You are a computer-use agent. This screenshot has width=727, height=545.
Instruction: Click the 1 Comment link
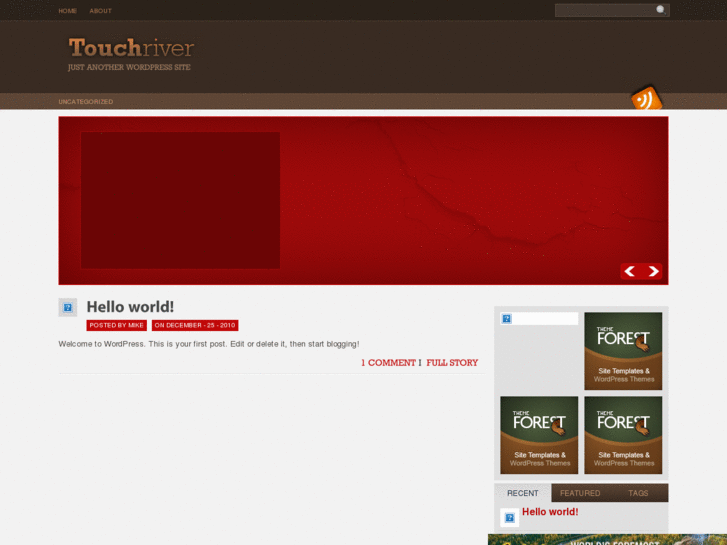(389, 363)
